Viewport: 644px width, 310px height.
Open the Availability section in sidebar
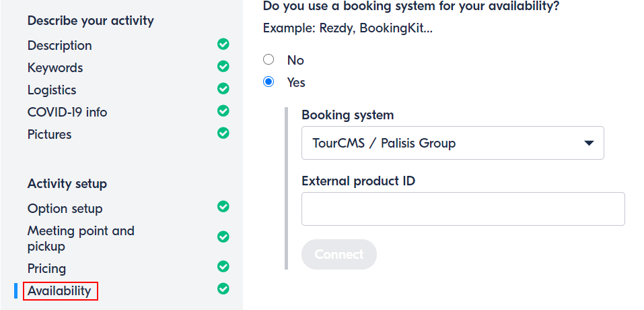coord(59,290)
